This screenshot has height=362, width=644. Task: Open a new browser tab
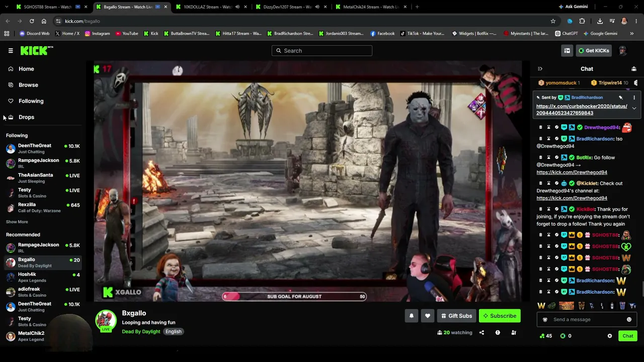point(417,7)
